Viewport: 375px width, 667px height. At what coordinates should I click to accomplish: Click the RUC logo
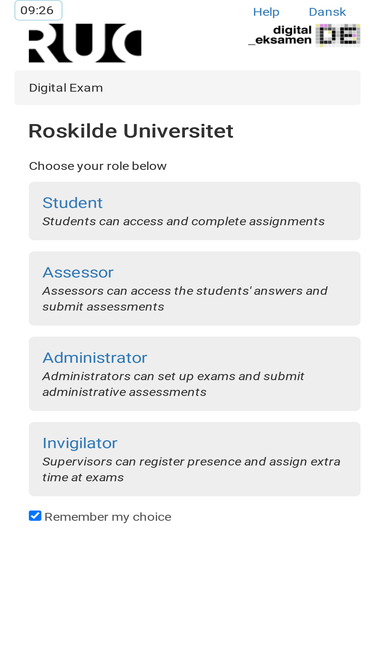pyautogui.click(x=85, y=43)
